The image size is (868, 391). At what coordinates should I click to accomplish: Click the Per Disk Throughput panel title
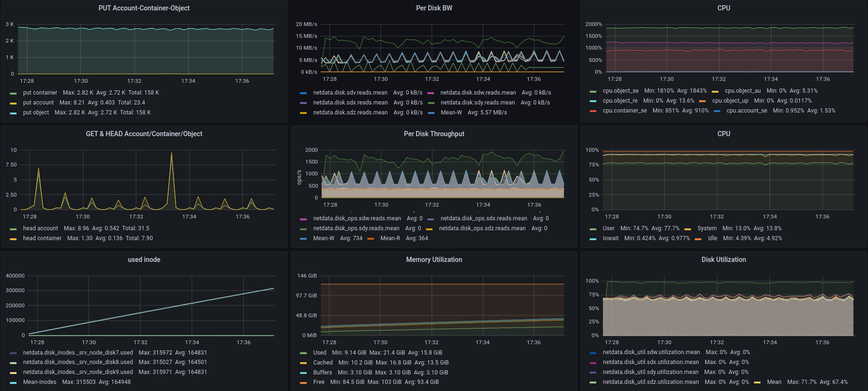pyautogui.click(x=434, y=134)
